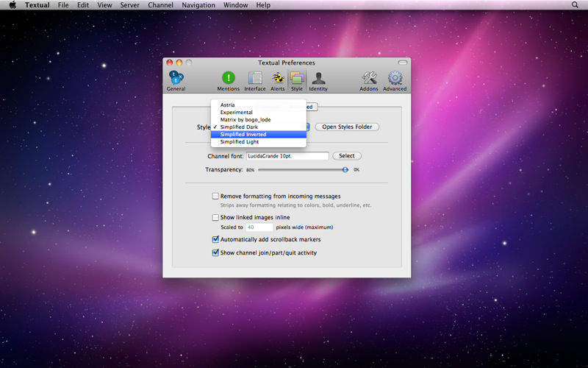Select Simplified Inverted style
Viewport: 588px width, 368px height.
(x=259, y=135)
